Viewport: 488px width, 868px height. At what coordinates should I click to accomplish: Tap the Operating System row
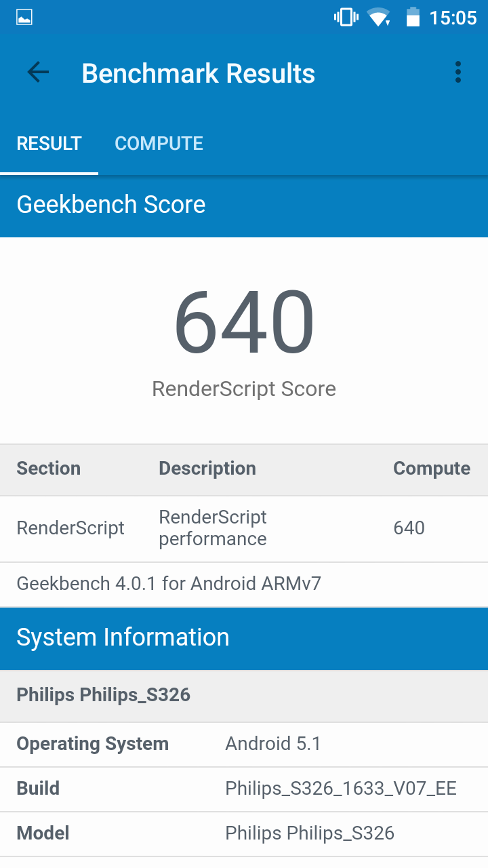click(x=244, y=744)
